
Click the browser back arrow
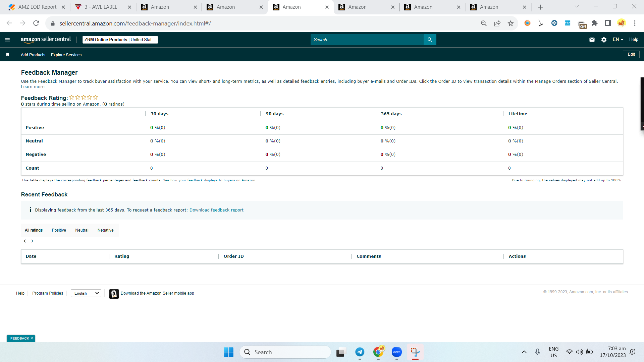pyautogui.click(x=9, y=23)
